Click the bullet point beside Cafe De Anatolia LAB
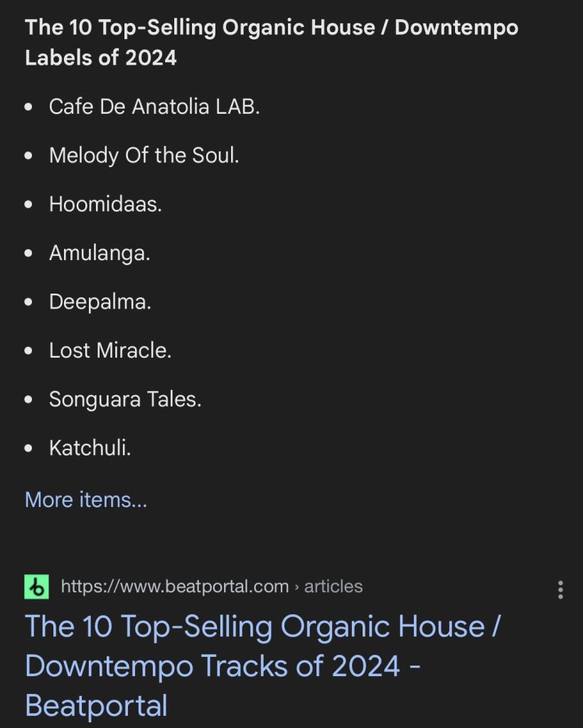583x728 pixels. tap(28, 108)
